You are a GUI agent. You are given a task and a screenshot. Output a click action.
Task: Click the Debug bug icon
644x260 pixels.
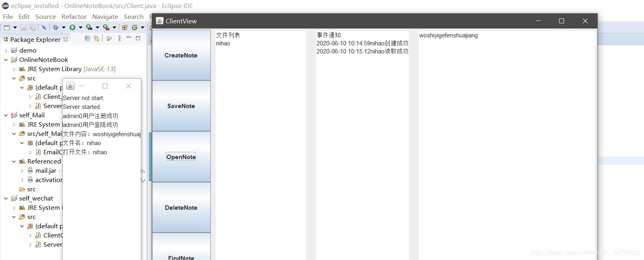[x=56, y=27]
